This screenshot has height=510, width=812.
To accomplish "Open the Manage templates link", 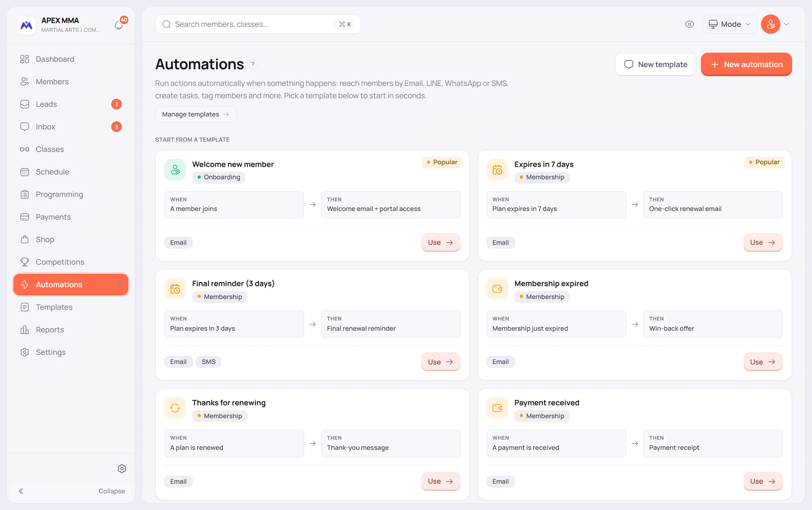I will pos(195,114).
